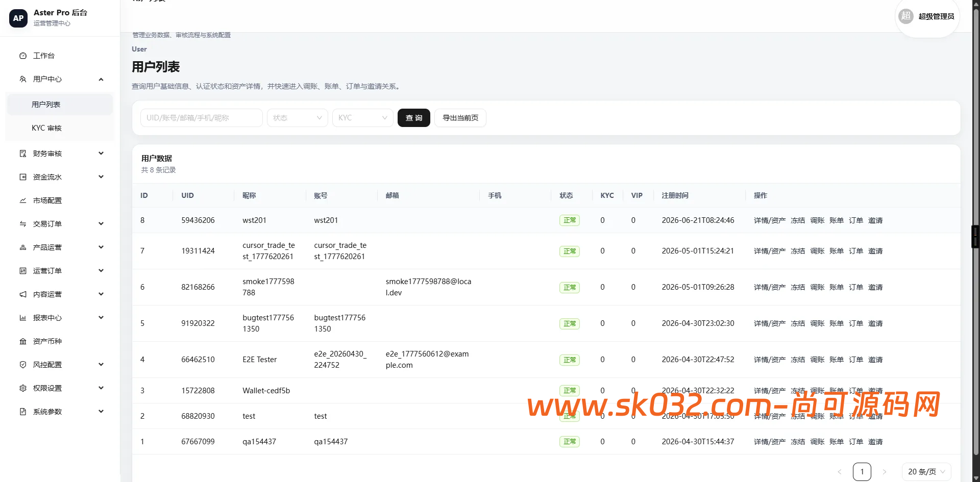Click the 查询 search button

pos(414,118)
